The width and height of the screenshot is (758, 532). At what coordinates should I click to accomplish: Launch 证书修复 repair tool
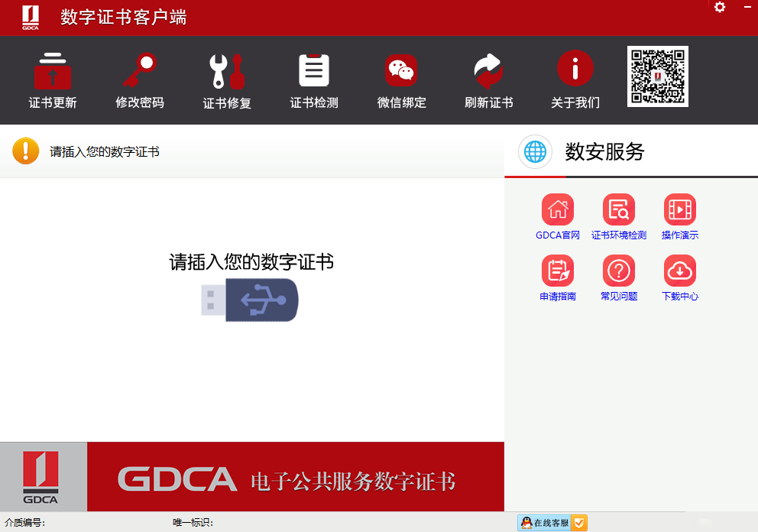227,80
